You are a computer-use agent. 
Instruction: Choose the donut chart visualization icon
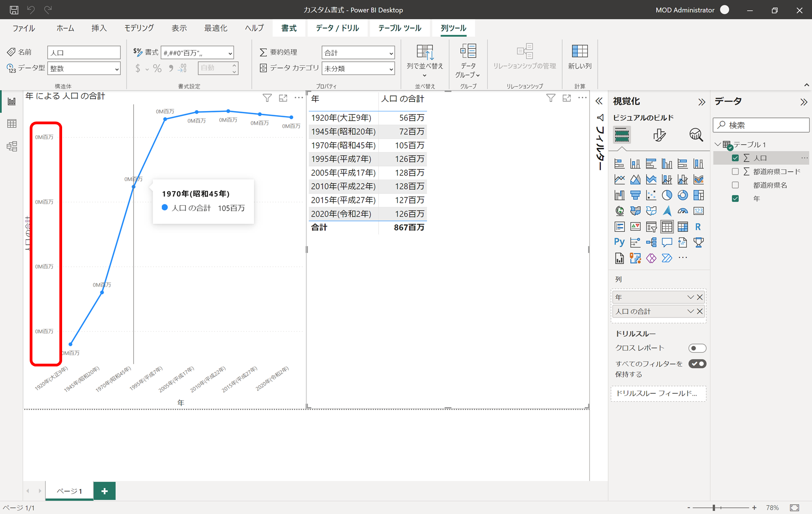point(683,195)
